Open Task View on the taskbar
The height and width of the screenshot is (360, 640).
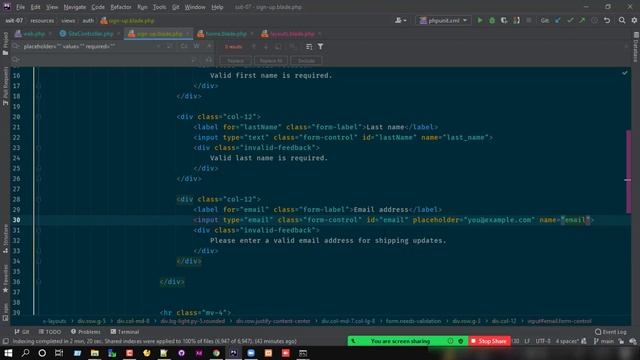coord(59,353)
